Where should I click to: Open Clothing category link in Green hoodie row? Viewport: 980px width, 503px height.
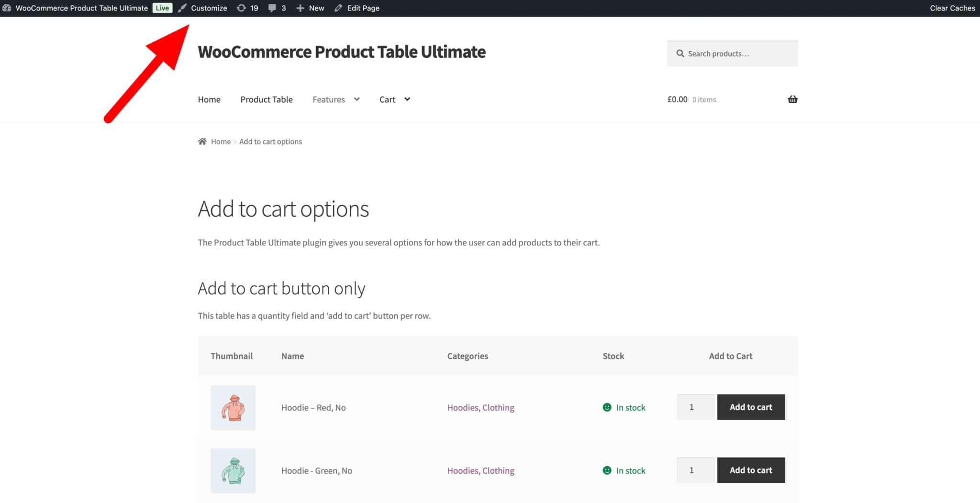point(498,471)
